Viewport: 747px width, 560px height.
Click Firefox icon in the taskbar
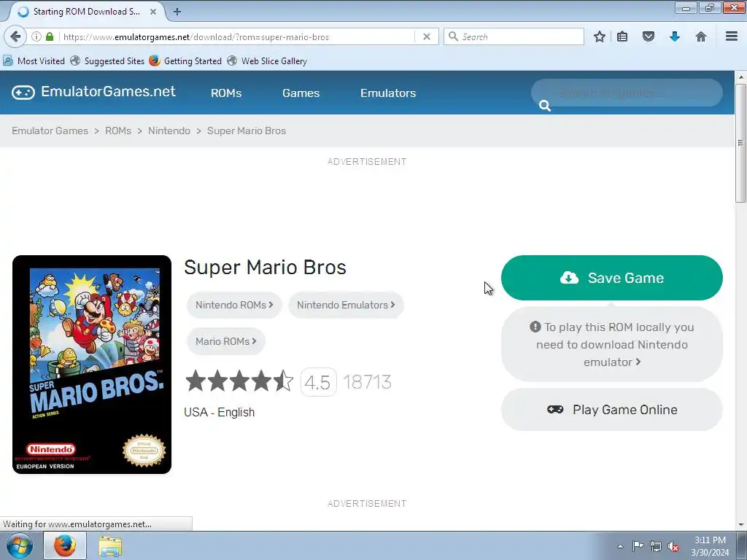65,545
